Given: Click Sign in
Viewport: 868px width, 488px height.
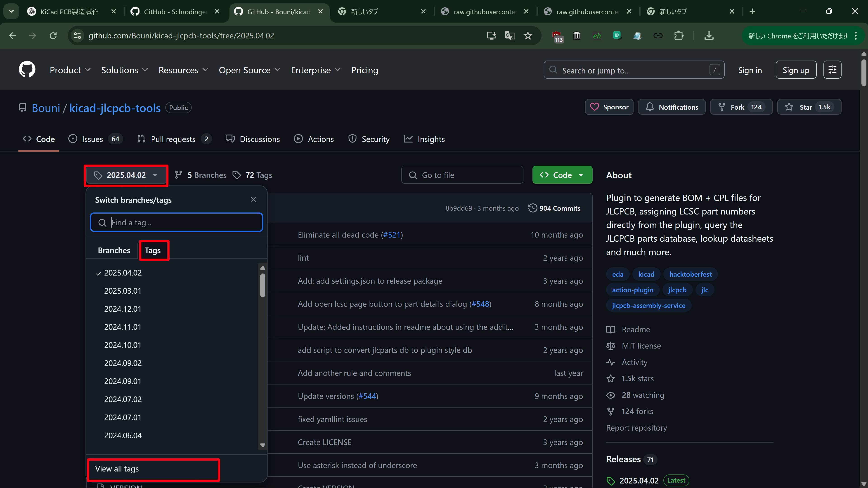Looking at the screenshot, I should tap(750, 70).
